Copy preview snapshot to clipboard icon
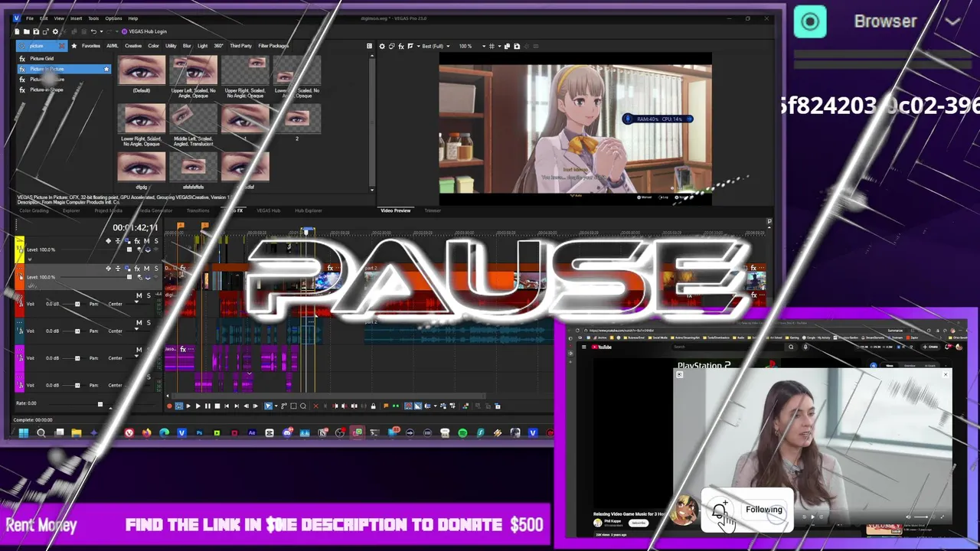This screenshot has width=980, height=551. coord(507,46)
